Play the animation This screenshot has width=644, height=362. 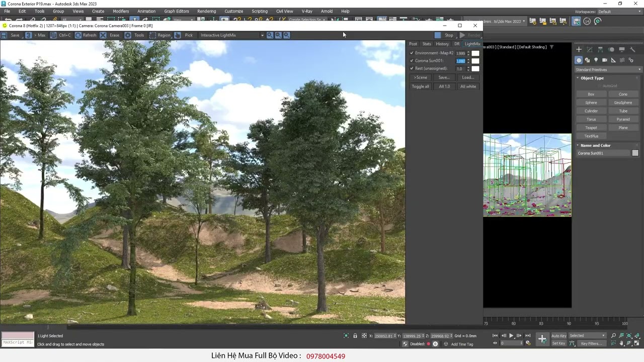[511, 336]
